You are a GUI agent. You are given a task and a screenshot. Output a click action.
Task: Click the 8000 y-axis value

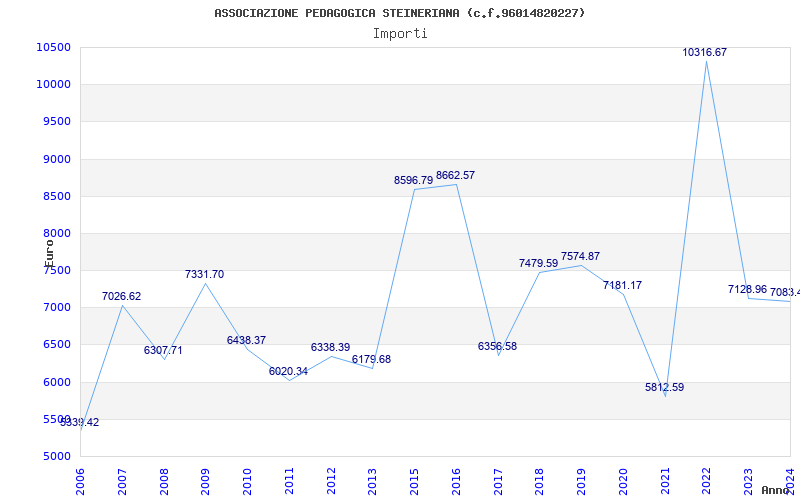[x=56, y=233]
